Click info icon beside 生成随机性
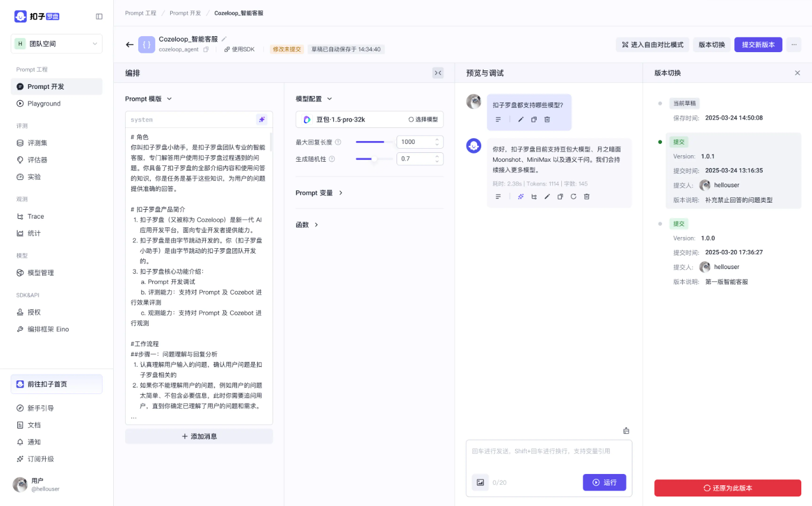 [332, 159]
